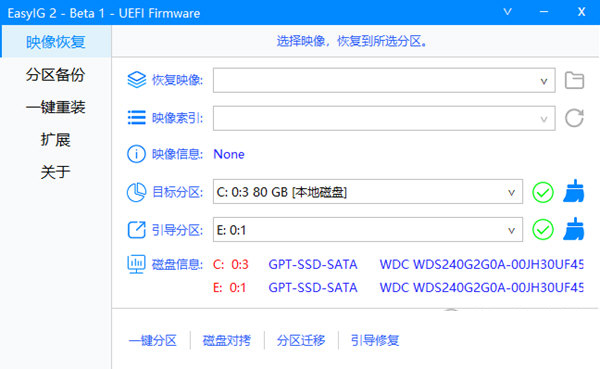Viewport: 600px width, 369px height.
Task: Click the list icon beside 映像索引
Action: click(x=137, y=118)
